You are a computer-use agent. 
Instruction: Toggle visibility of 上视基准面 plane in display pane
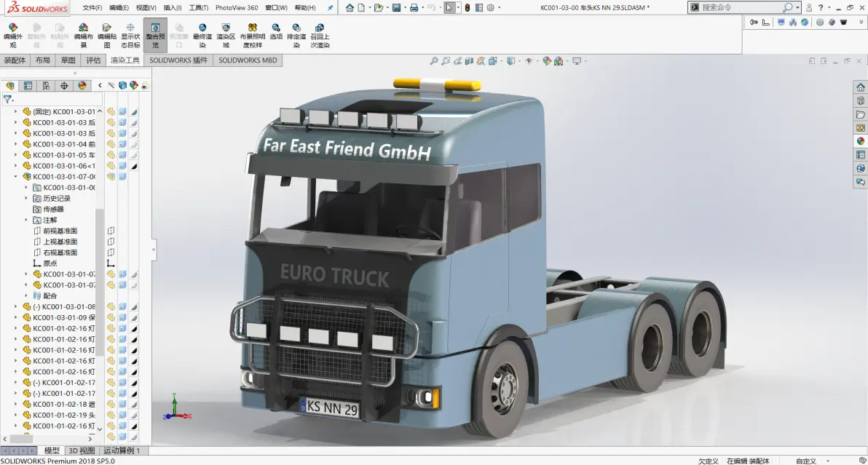click(x=111, y=242)
